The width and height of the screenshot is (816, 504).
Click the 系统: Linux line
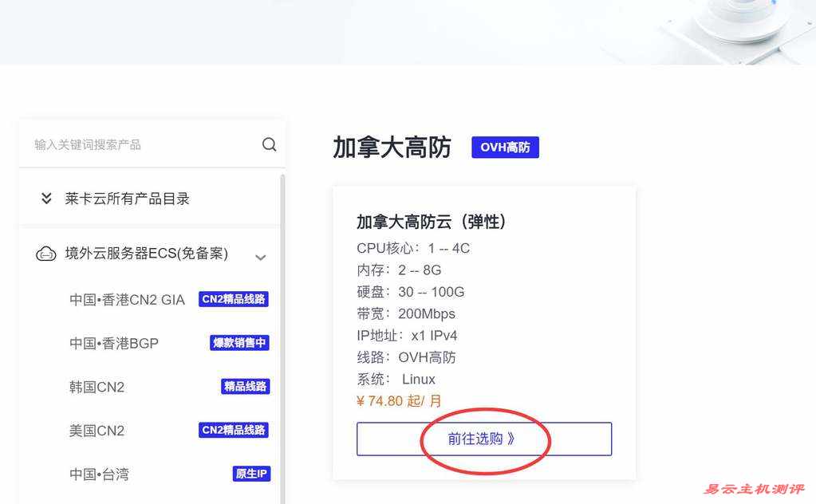(396, 379)
